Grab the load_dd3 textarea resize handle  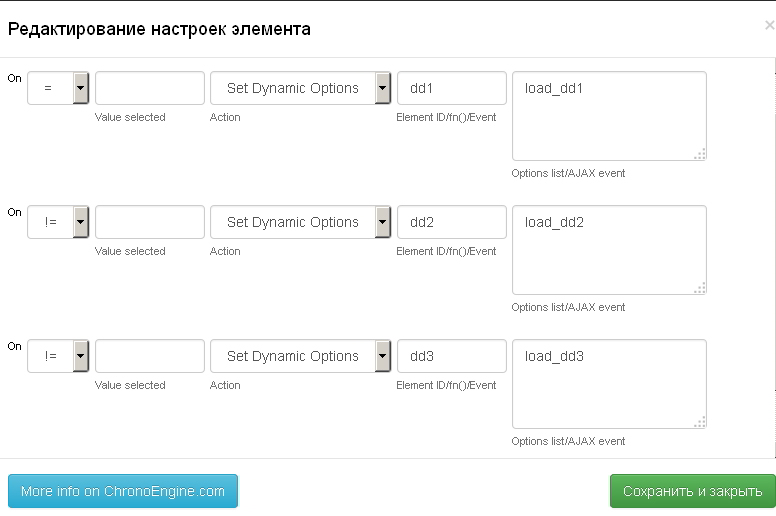pos(700,422)
